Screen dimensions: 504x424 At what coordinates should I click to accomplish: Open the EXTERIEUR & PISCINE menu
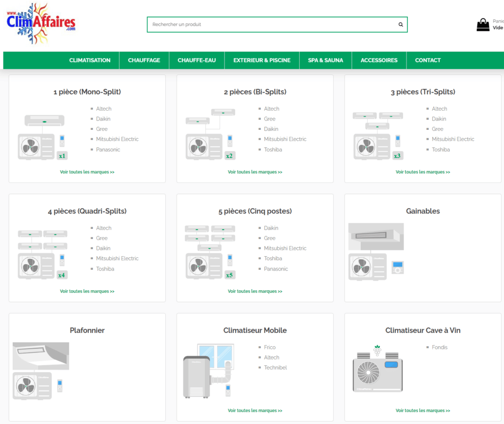pos(262,61)
